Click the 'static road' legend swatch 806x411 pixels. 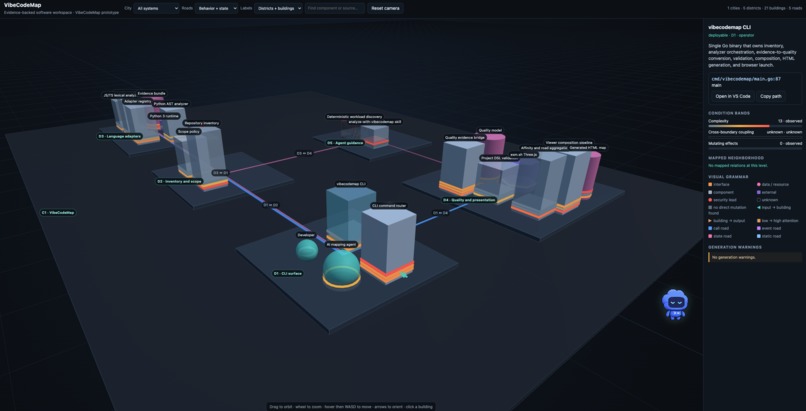pyautogui.click(x=758, y=236)
